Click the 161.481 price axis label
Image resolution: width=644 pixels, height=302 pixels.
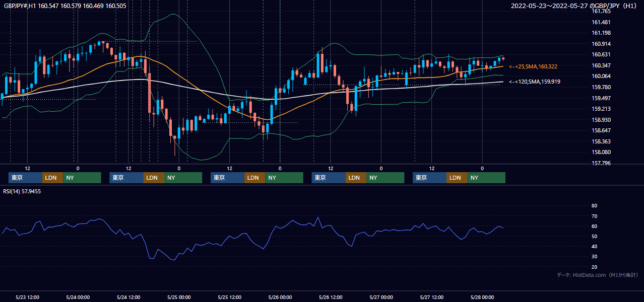coord(601,22)
